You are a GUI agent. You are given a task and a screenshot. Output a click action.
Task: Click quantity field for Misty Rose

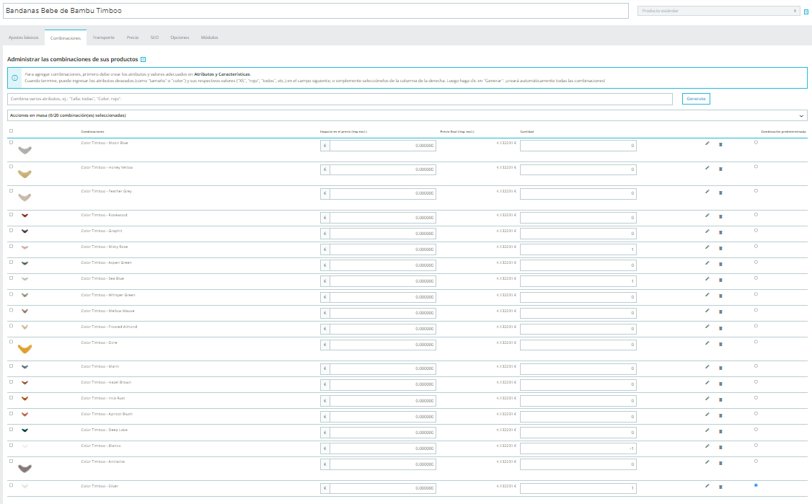point(578,249)
